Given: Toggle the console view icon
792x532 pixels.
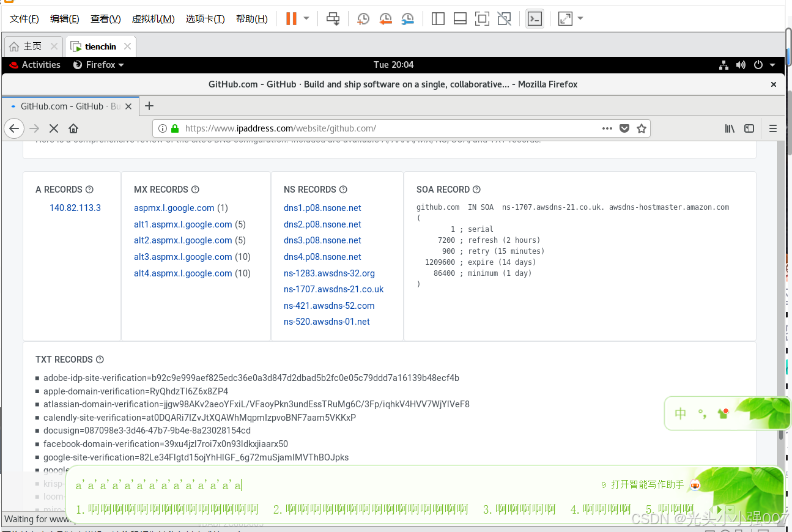Looking at the screenshot, I should point(535,19).
